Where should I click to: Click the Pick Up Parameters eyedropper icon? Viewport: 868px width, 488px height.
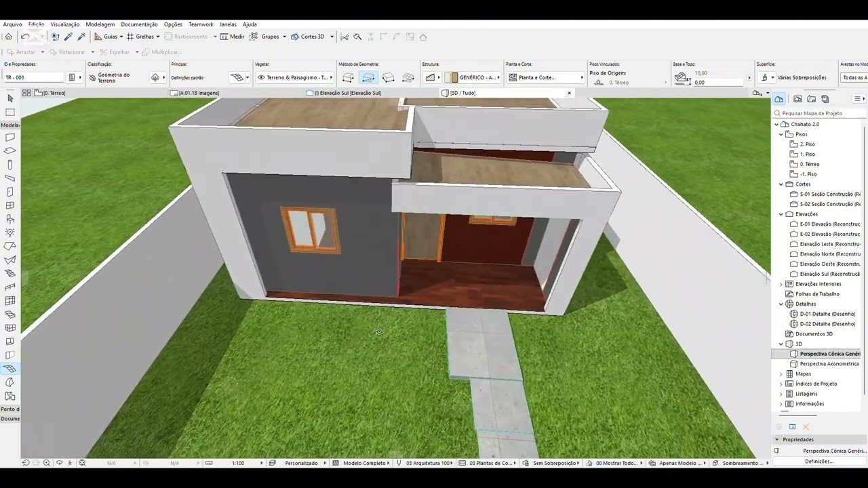coord(68,37)
